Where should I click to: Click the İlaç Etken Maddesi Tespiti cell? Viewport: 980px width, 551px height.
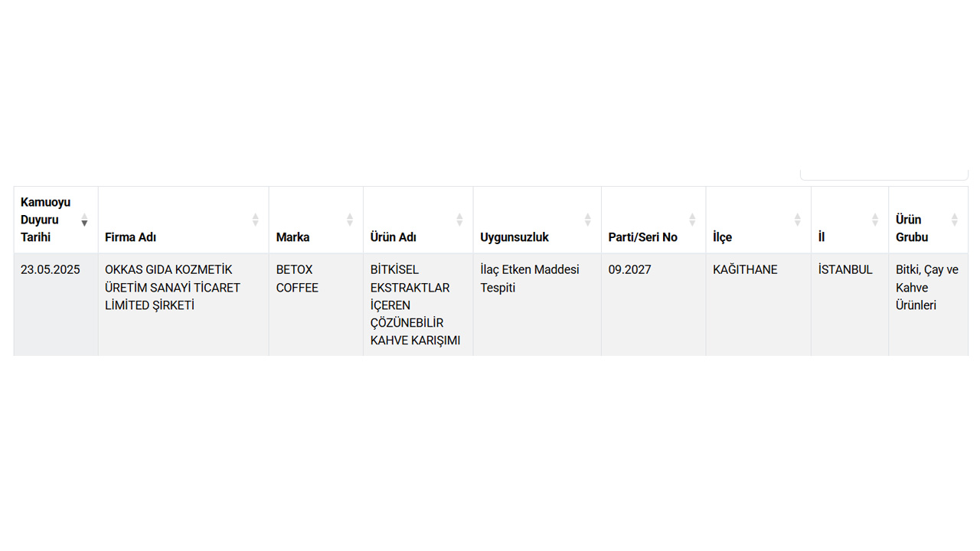pyautogui.click(x=530, y=279)
